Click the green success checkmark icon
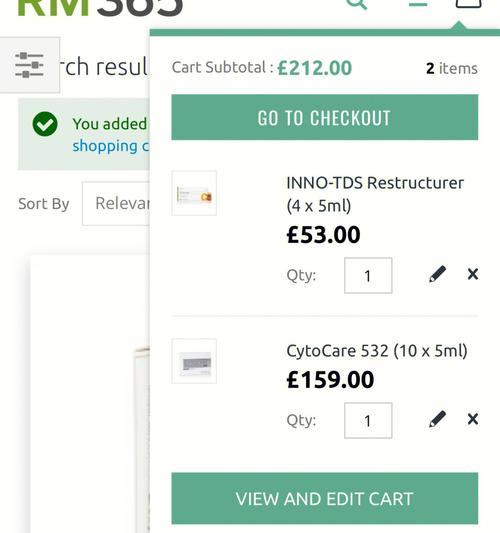 (x=45, y=124)
